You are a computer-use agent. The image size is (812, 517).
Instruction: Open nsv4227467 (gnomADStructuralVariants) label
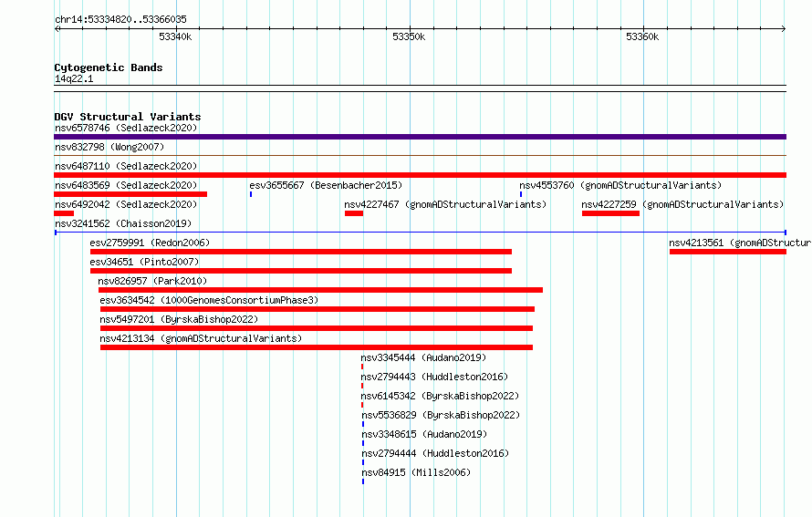point(445,204)
